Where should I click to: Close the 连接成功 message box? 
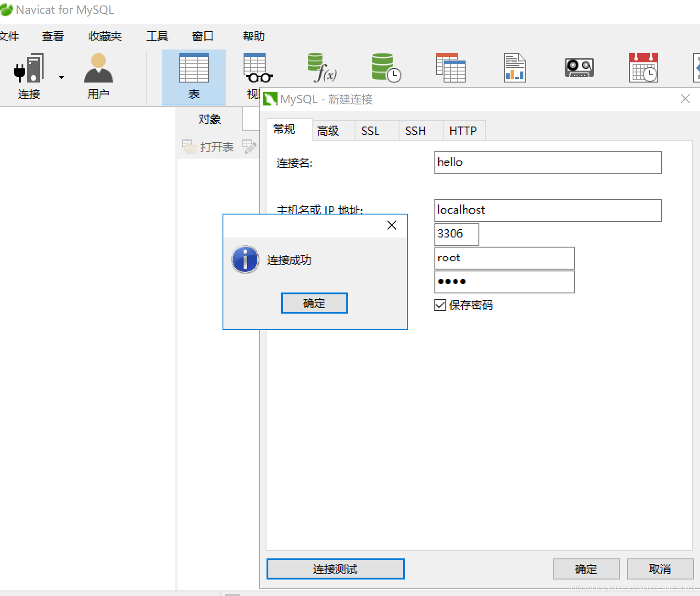tap(392, 225)
